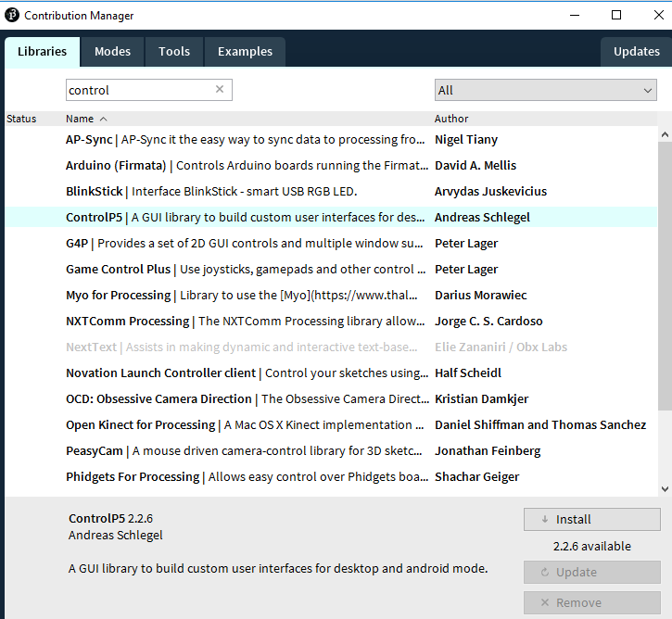Image resolution: width=672 pixels, height=619 pixels.
Task: Select Phidgets For Processing row
Action: tap(331, 477)
